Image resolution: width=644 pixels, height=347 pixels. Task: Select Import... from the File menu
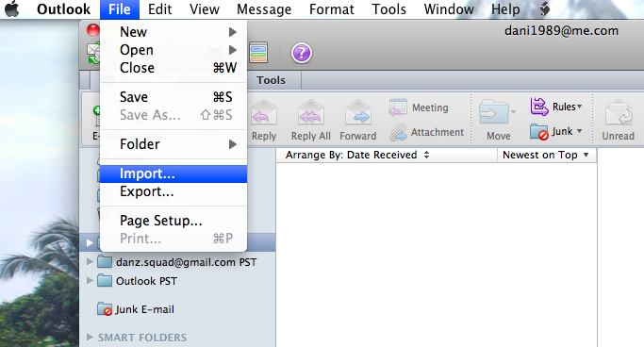173,173
